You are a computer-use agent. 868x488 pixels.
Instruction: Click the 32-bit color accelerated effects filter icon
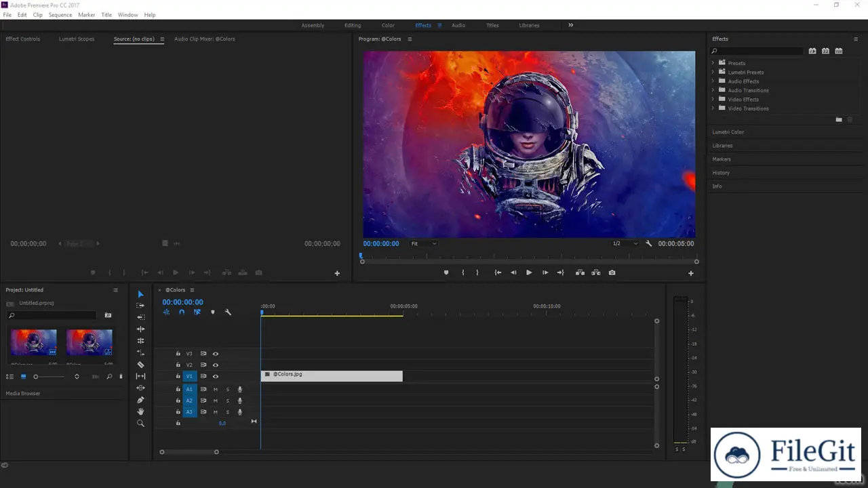tap(825, 51)
